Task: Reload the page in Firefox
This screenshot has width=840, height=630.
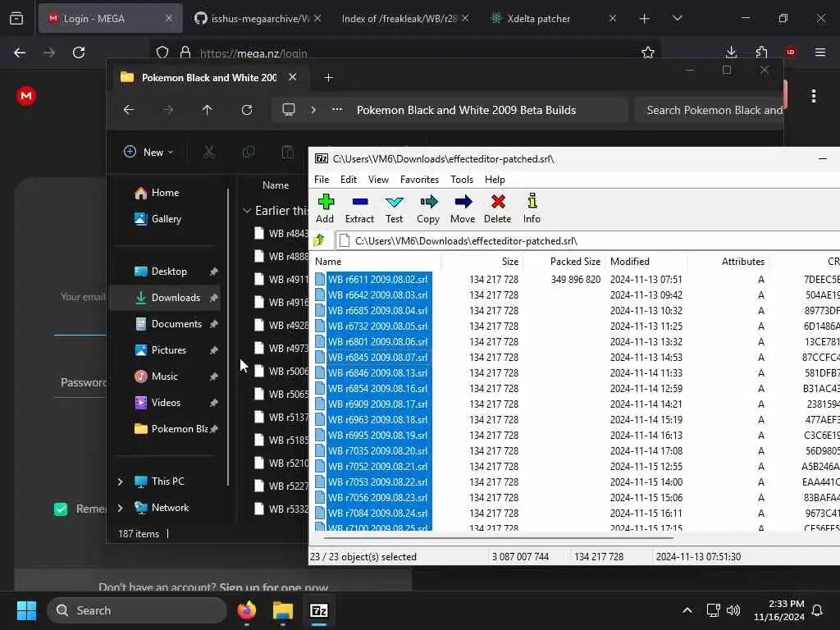Action: 79,52
